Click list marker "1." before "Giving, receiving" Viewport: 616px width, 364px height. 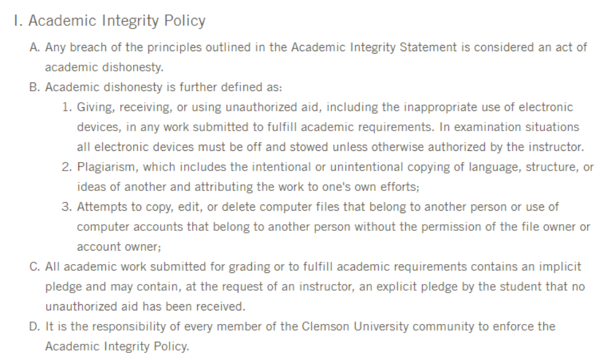tap(67, 107)
